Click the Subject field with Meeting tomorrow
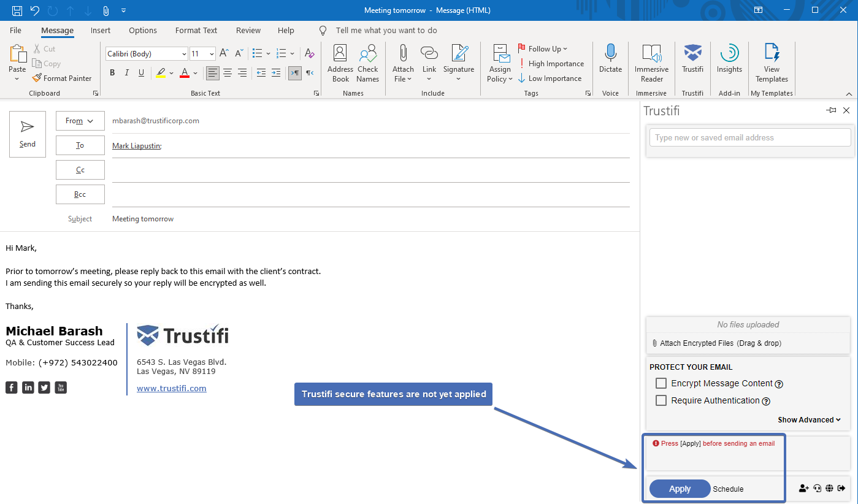 pyautogui.click(x=370, y=219)
